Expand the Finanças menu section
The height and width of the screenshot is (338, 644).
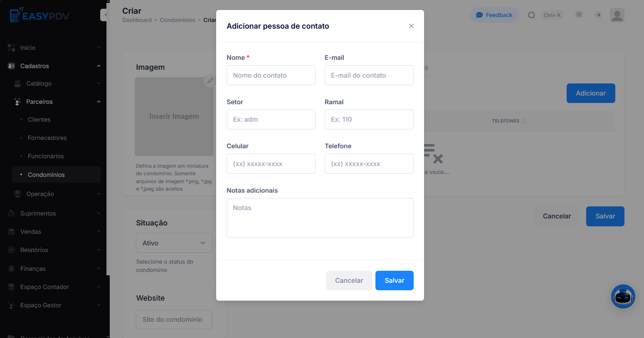[54, 269]
